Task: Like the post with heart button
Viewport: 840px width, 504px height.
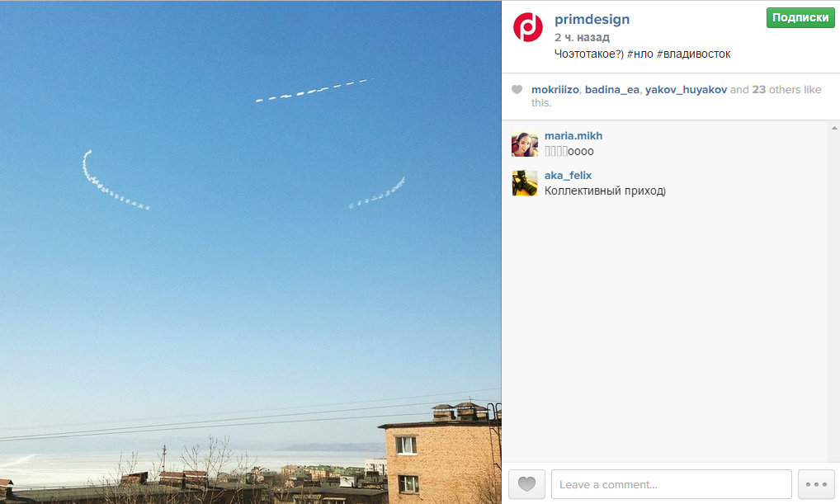Action: [526, 484]
